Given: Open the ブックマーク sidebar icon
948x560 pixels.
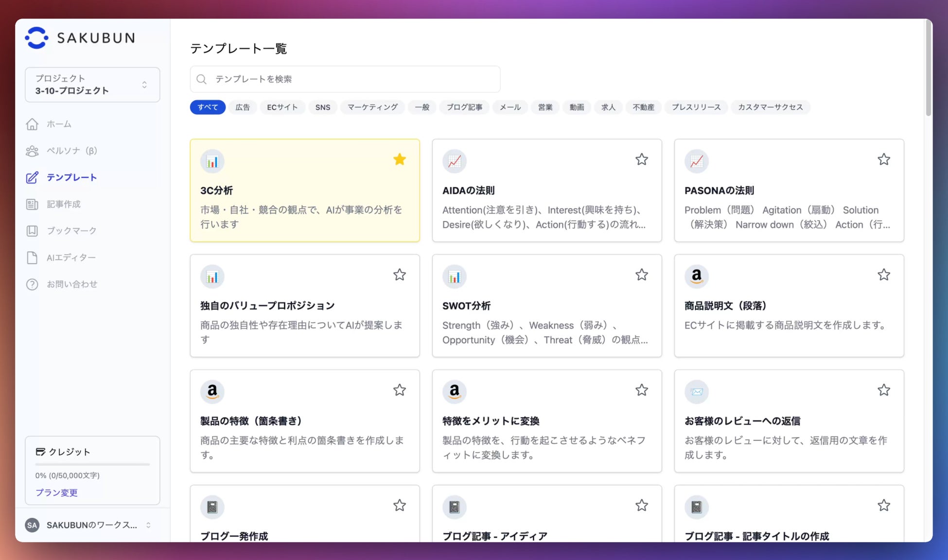Looking at the screenshot, I should pyautogui.click(x=32, y=231).
